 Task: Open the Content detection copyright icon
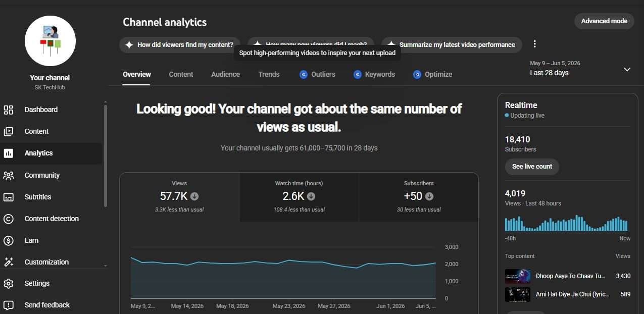[x=9, y=219]
